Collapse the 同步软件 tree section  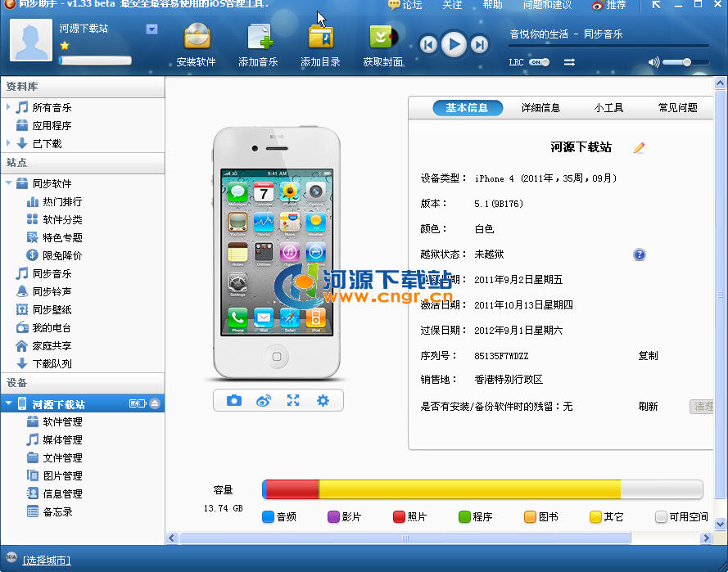pyautogui.click(x=8, y=183)
